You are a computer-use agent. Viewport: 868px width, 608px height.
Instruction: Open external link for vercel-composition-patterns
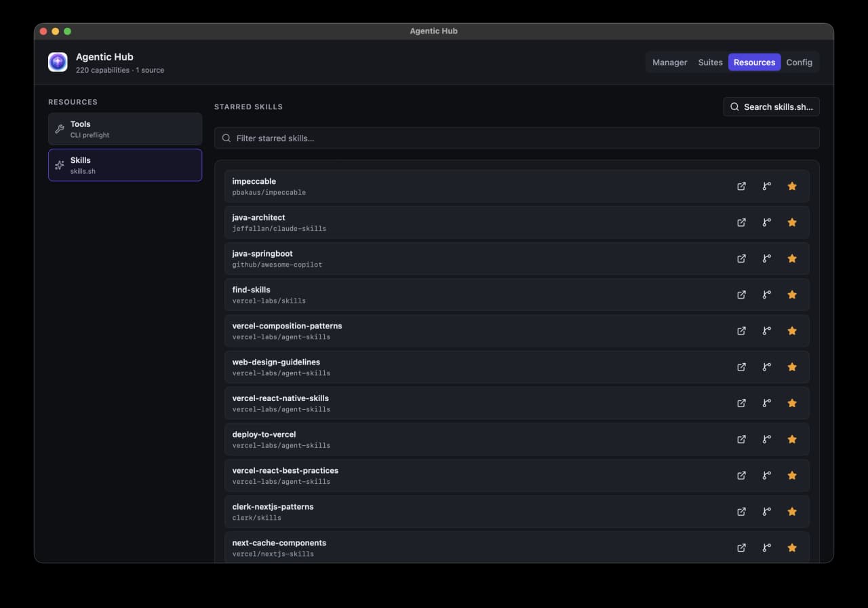741,330
